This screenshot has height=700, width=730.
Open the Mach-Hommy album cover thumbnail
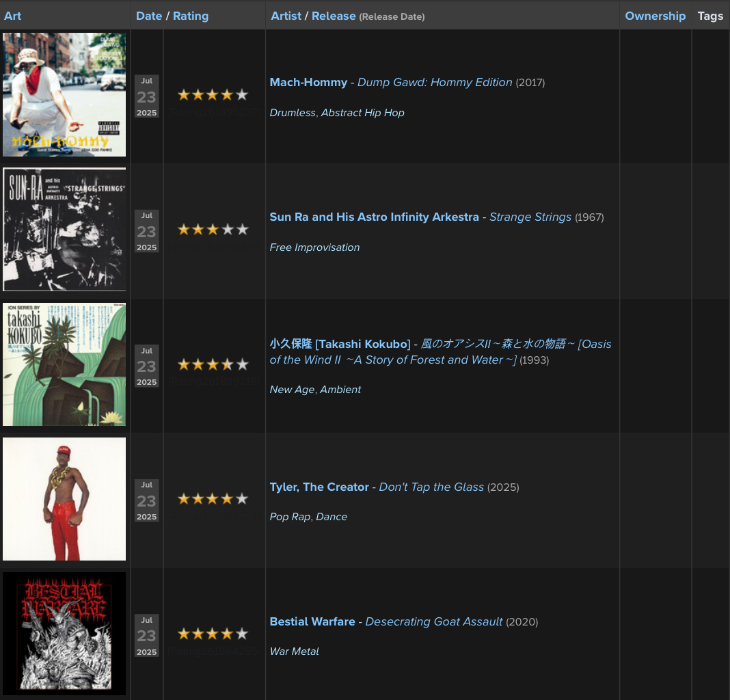coord(64,94)
